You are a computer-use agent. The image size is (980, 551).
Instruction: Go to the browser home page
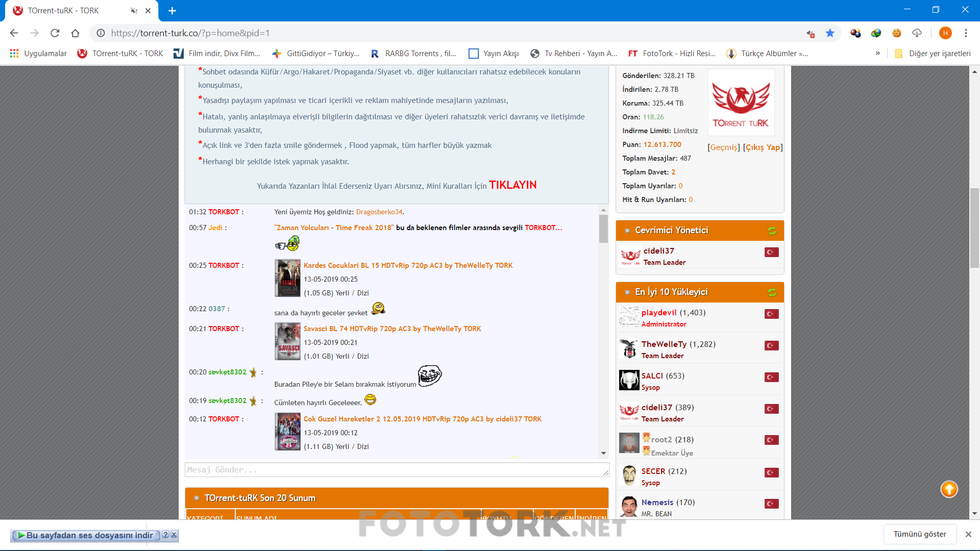click(x=75, y=33)
